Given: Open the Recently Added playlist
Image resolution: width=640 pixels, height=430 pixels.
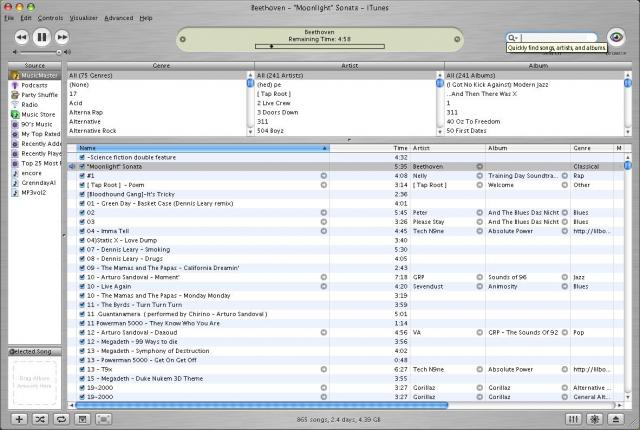Looking at the screenshot, I should click(35, 144).
